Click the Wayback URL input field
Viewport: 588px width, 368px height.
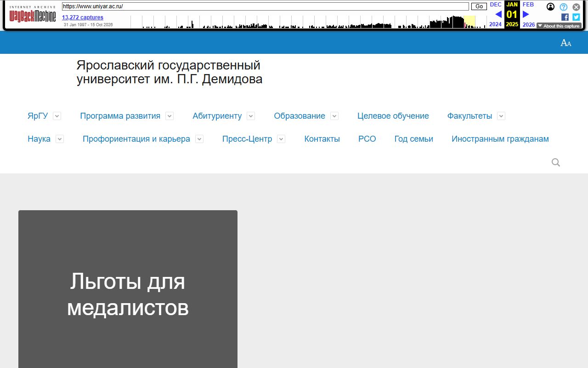pos(266,6)
